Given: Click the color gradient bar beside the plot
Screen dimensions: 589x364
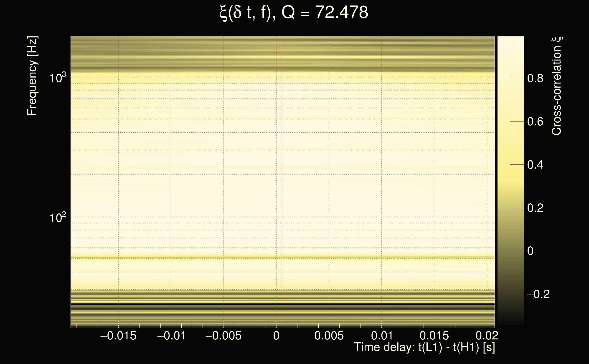Looking at the screenshot, I should [510, 181].
